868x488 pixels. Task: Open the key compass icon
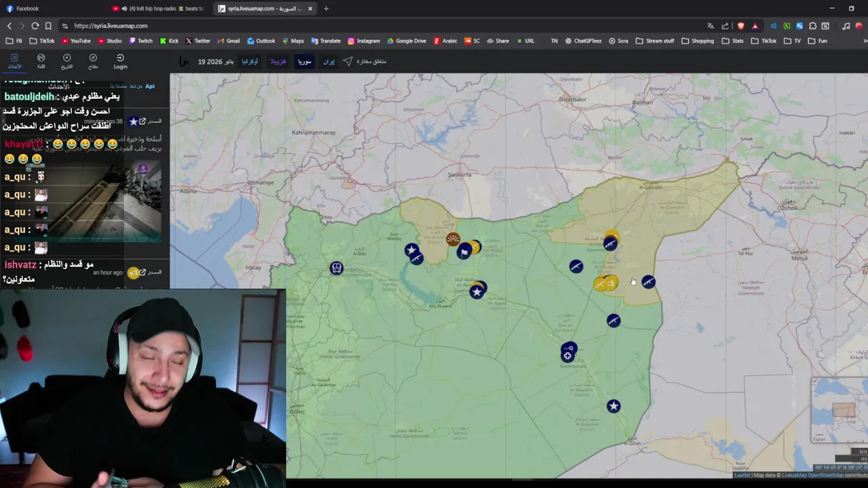coord(93,61)
